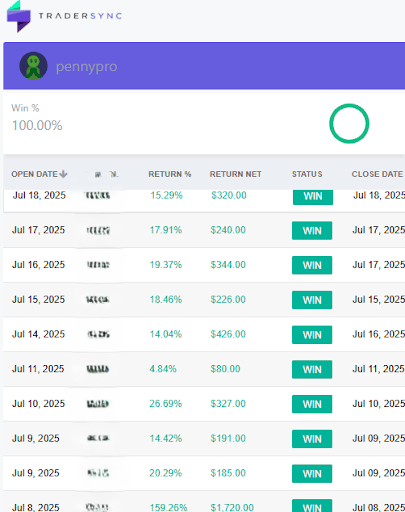Select the Jul 14, 2025 trade row
Viewport: 405px width, 512px height.
click(204, 334)
